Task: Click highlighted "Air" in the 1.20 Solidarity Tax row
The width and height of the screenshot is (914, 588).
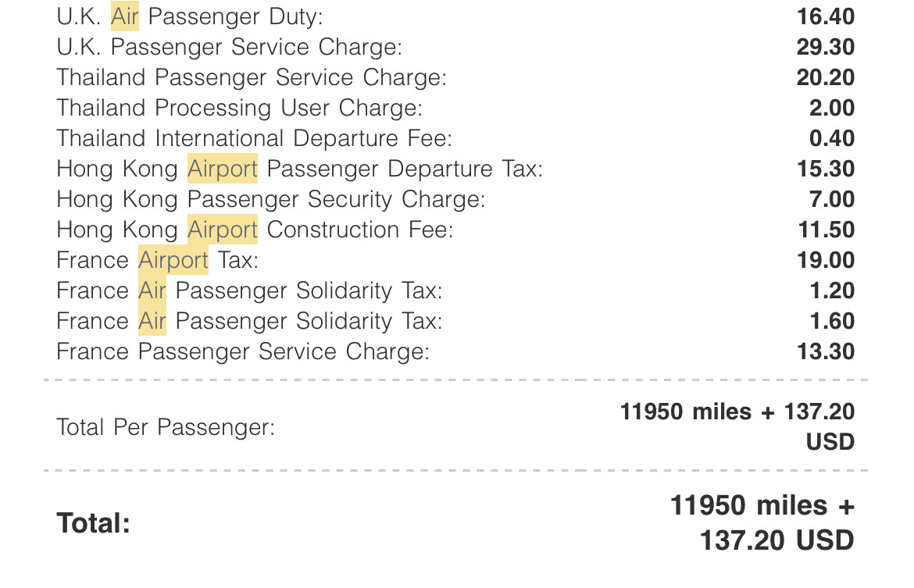Action: (x=152, y=290)
